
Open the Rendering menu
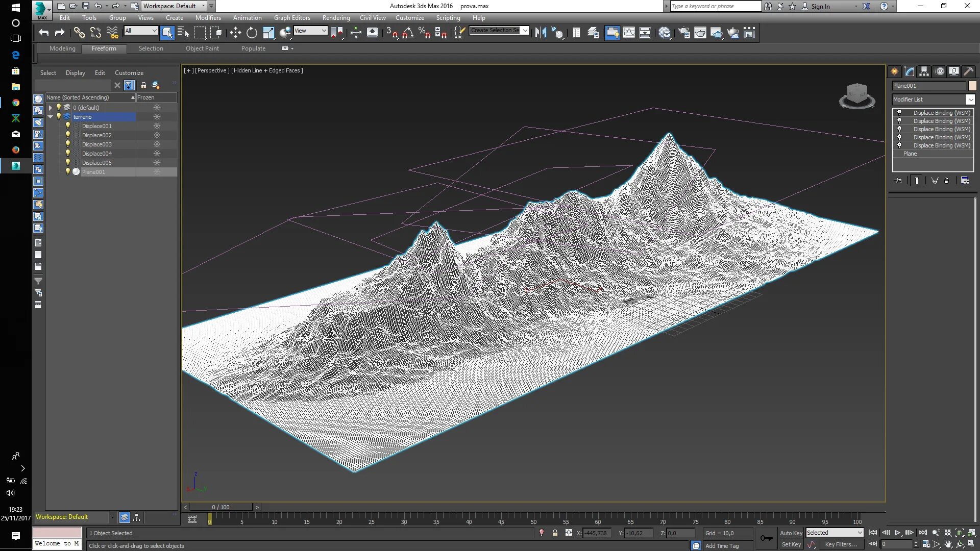336,17
